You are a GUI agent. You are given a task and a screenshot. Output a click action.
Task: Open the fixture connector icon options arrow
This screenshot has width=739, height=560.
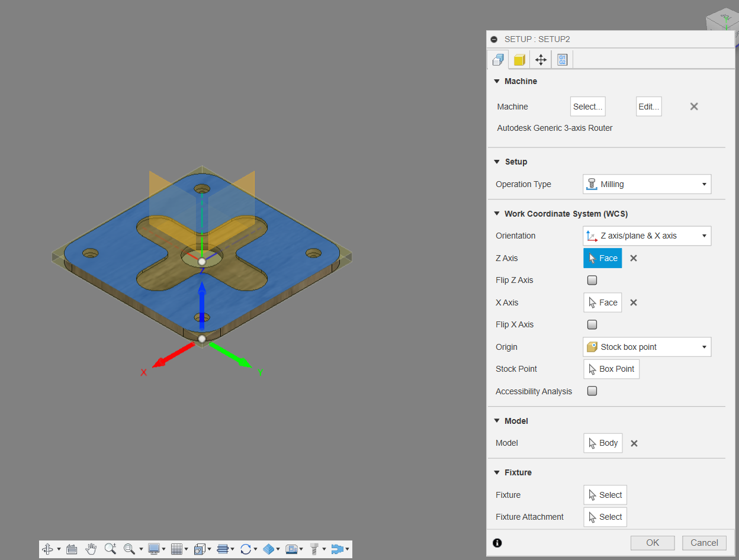[x=347, y=549]
